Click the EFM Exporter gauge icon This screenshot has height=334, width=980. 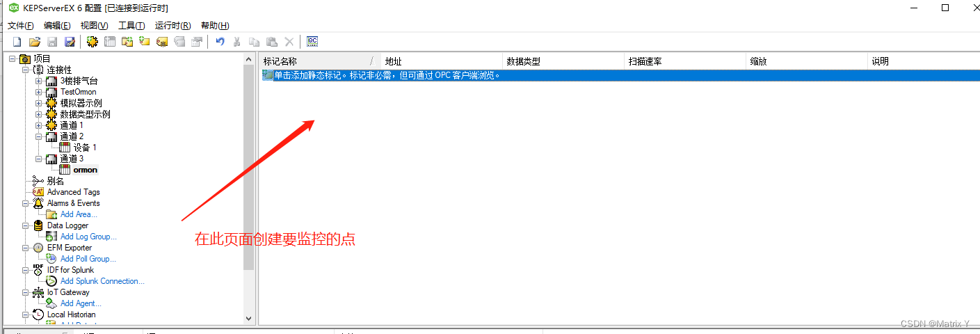point(38,248)
